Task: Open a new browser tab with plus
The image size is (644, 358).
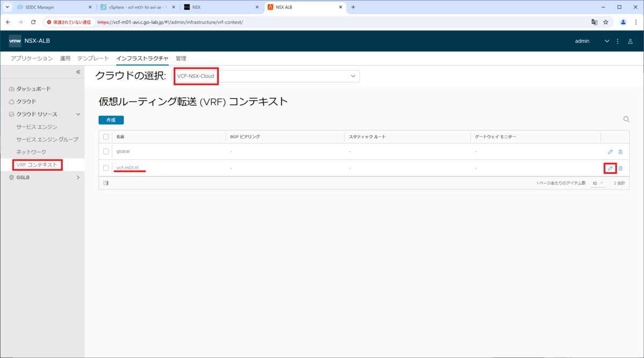Action: tap(353, 7)
